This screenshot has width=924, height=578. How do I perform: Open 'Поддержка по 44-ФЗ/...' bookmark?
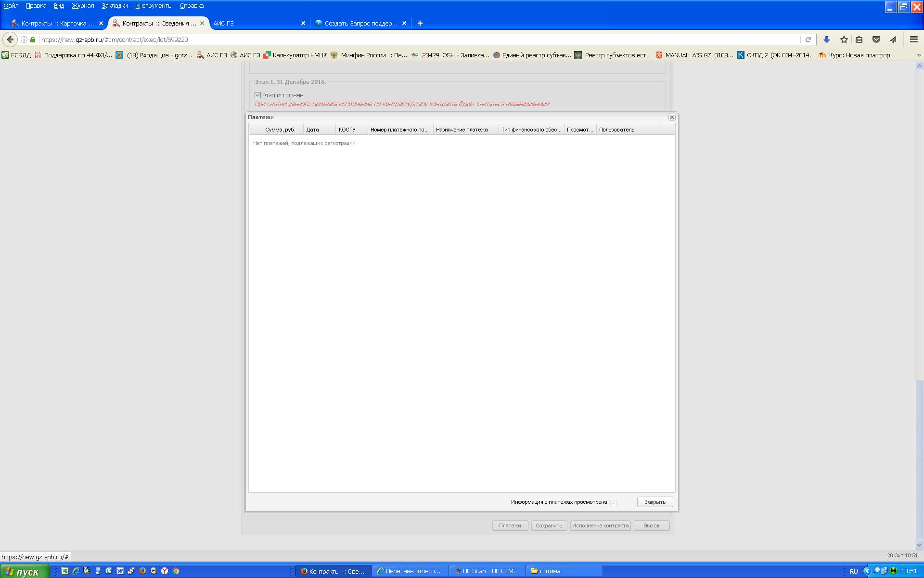(73, 55)
